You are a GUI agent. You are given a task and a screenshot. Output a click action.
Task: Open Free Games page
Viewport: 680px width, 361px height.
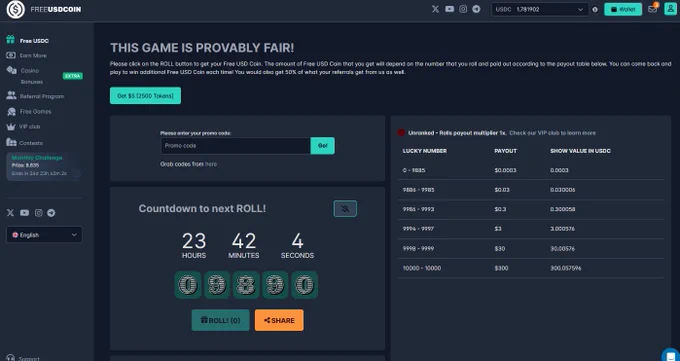(x=36, y=112)
